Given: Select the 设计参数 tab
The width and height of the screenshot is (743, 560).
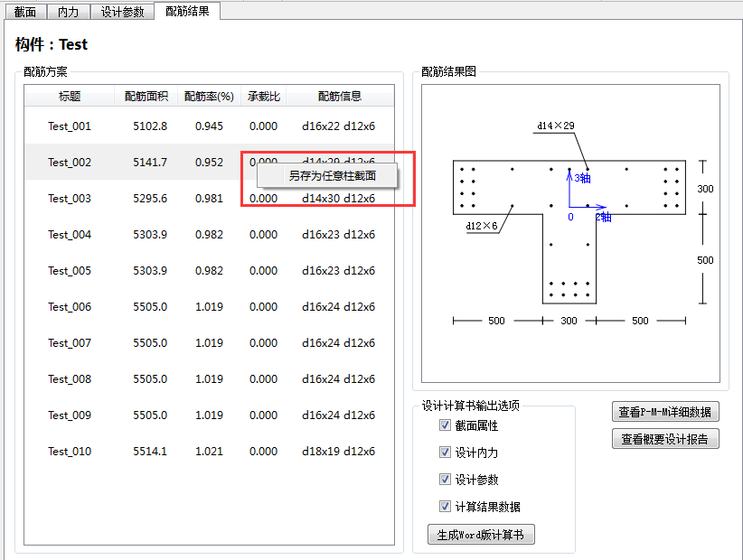Looking at the screenshot, I should coord(122,12).
